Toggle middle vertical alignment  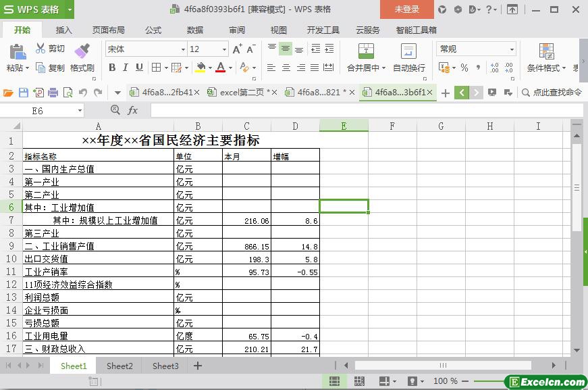[286, 49]
